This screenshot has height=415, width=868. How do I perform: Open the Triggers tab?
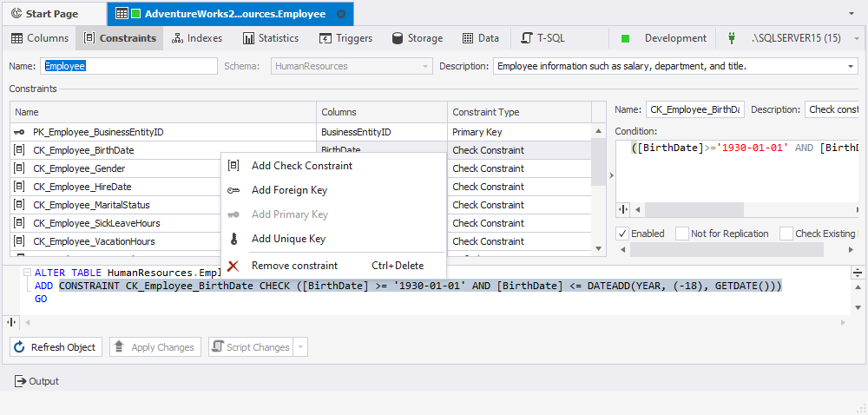(346, 38)
